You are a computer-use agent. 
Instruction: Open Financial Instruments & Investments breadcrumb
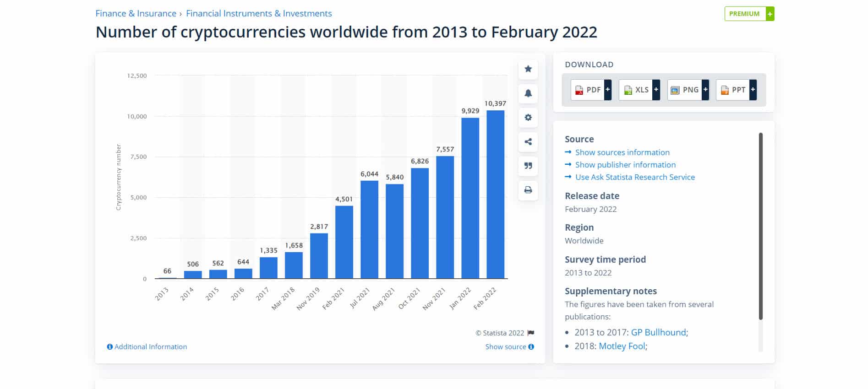[259, 14]
